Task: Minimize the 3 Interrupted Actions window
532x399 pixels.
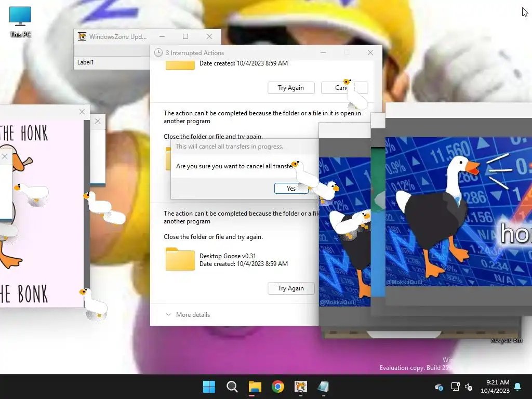Action: click(323, 52)
